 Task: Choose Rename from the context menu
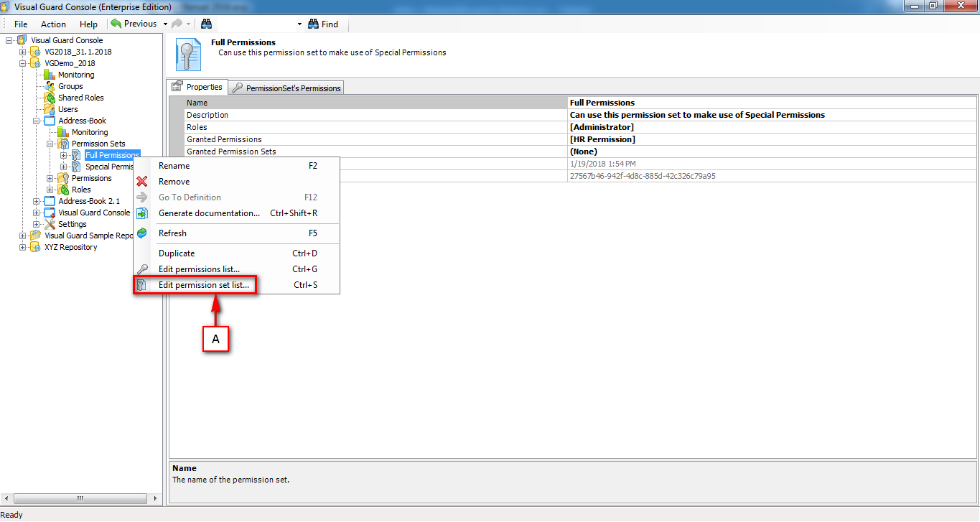[x=237, y=166]
